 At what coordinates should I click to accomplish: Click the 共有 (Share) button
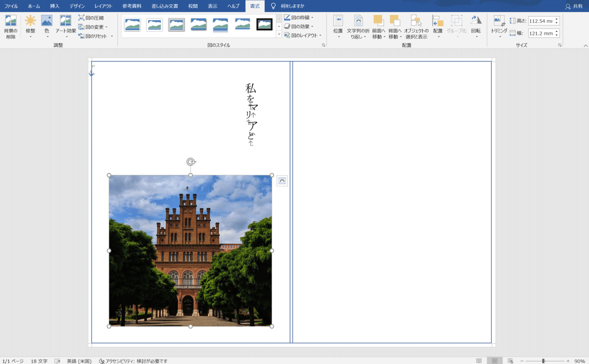(x=574, y=6)
